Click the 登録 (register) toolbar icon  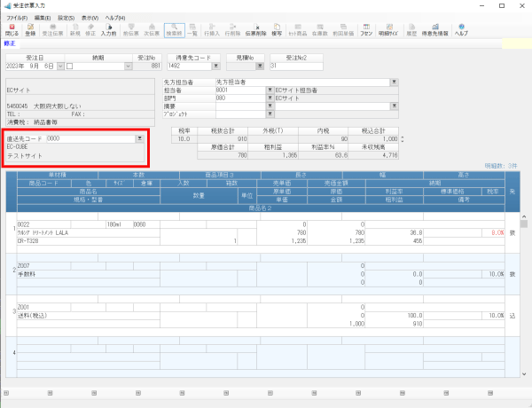[30, 30]
